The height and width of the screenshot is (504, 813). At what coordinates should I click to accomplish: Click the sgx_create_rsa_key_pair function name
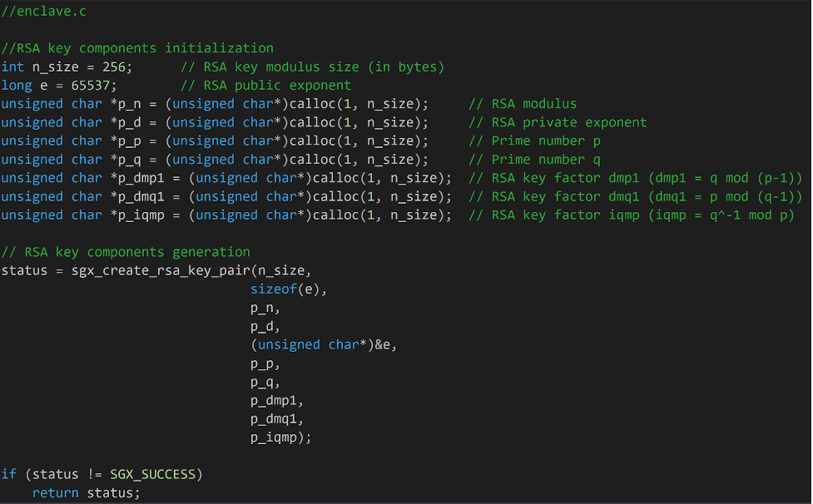pyautogui.click(x=161, y=271)
